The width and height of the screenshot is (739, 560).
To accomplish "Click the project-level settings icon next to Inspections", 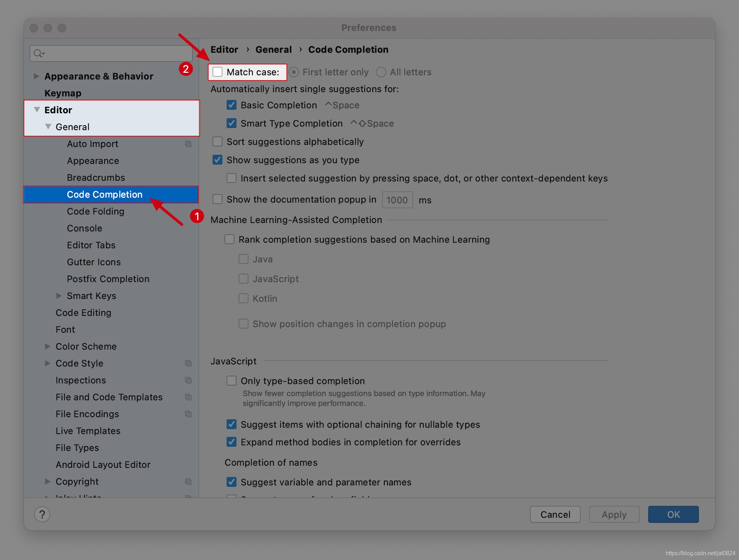I will [188, 380].
